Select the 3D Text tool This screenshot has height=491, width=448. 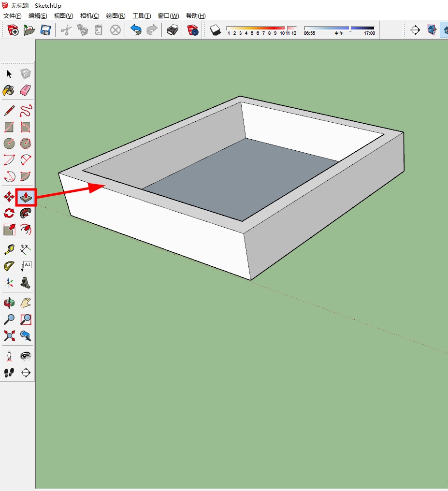[25, 283]
